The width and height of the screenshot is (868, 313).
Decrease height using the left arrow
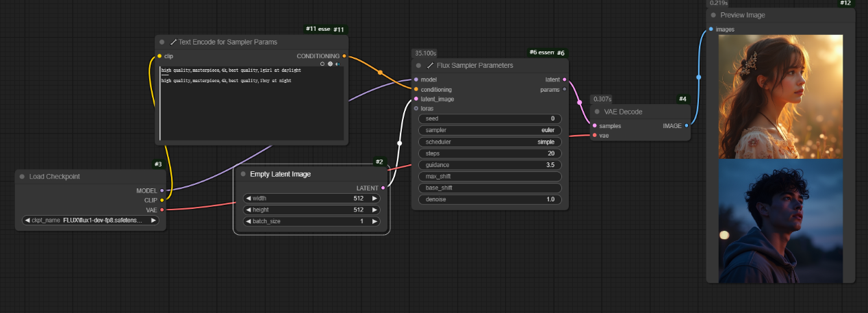click(x=248, y=210)
